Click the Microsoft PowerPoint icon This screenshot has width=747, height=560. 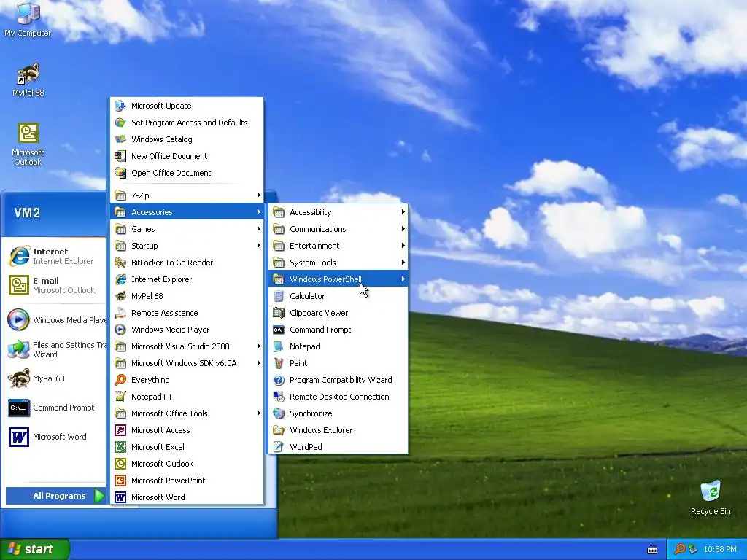tap(120, 481)
